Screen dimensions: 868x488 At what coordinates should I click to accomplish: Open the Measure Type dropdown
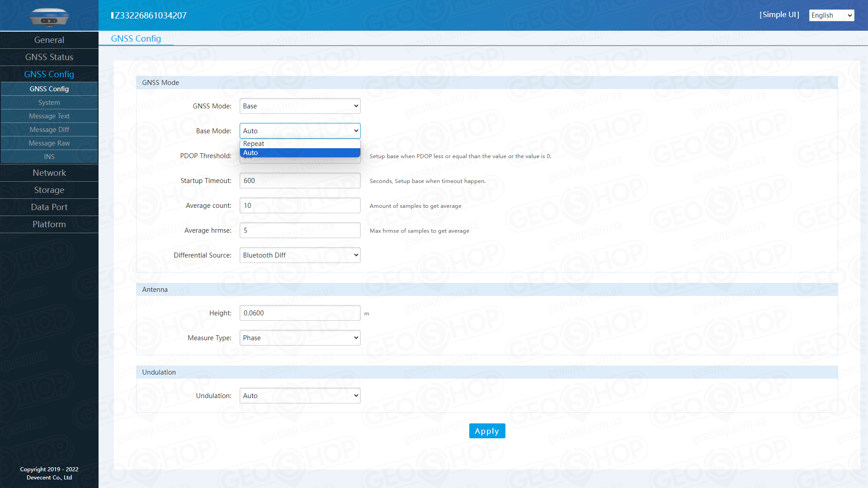(x=300, y=338)
